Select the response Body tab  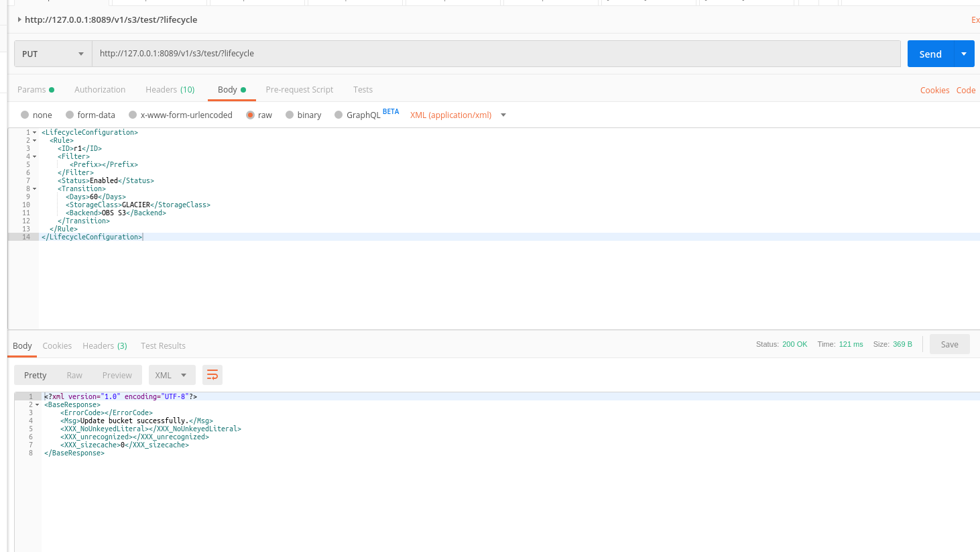(22, 345)
